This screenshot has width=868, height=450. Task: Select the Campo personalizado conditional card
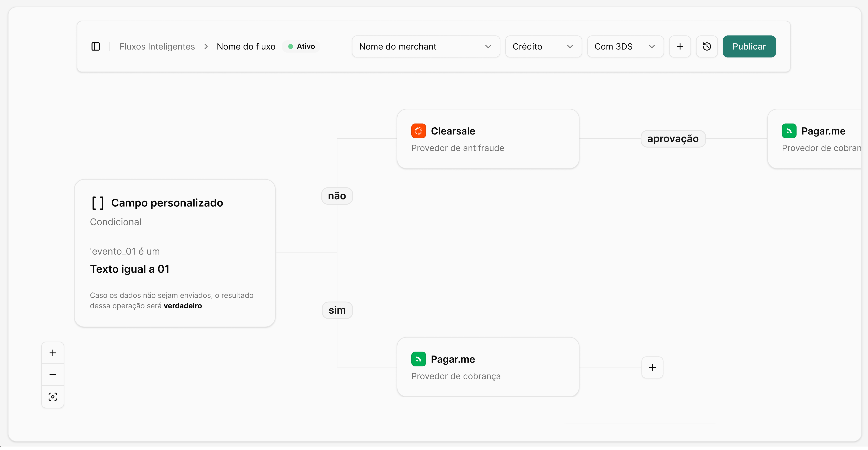[x=175, y=253]
